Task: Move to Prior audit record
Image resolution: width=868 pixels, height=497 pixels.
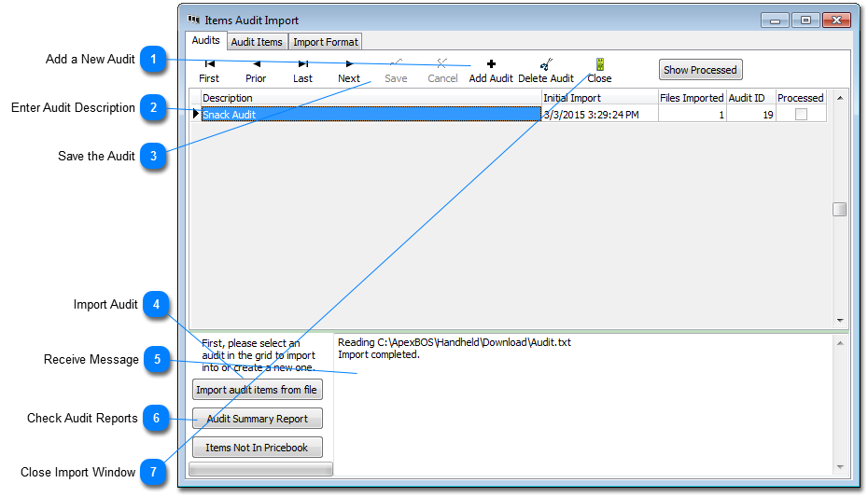Action: 256,71
